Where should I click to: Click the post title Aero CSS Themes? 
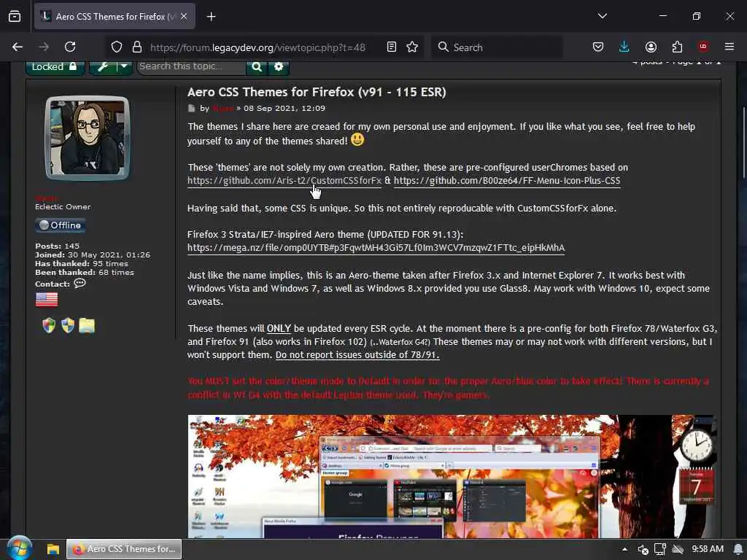coord(317,92)
